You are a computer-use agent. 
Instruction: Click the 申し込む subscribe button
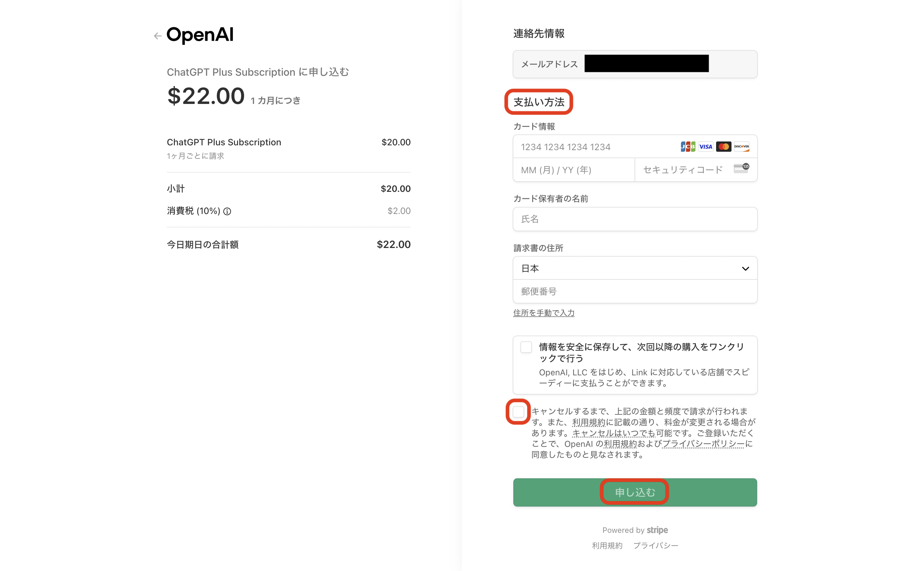(x=635, y=492)
